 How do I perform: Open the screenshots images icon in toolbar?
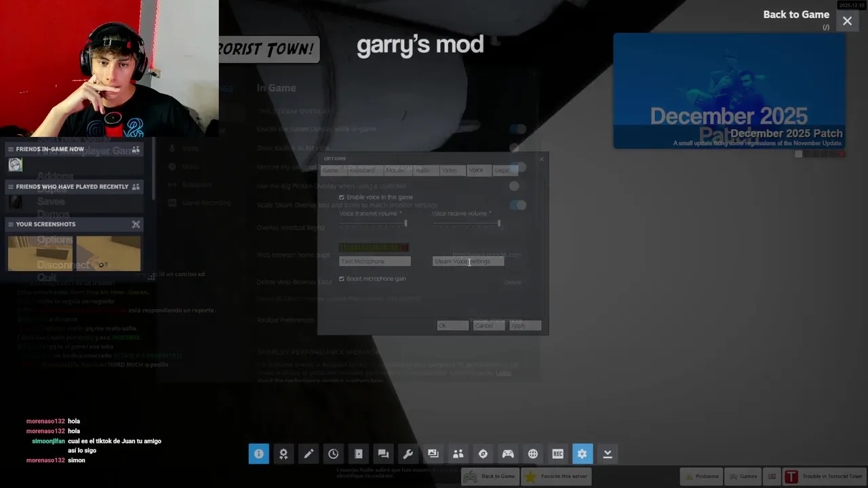point(433,454)
